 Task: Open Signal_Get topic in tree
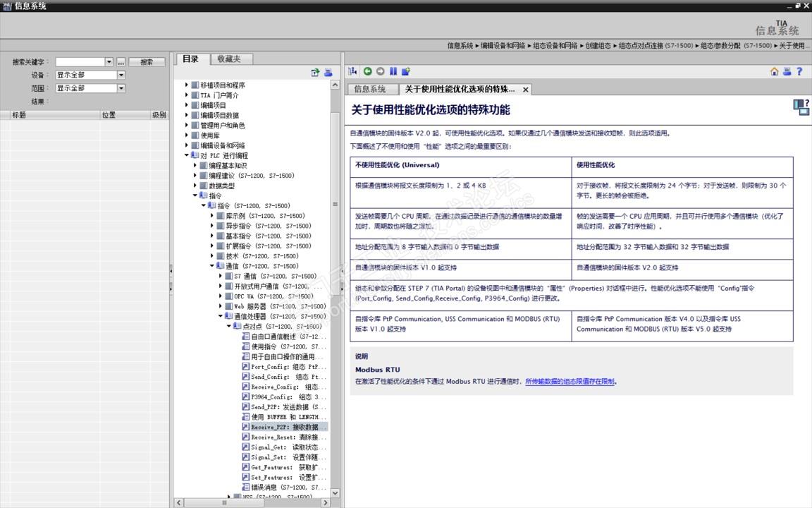coord(285,447)
